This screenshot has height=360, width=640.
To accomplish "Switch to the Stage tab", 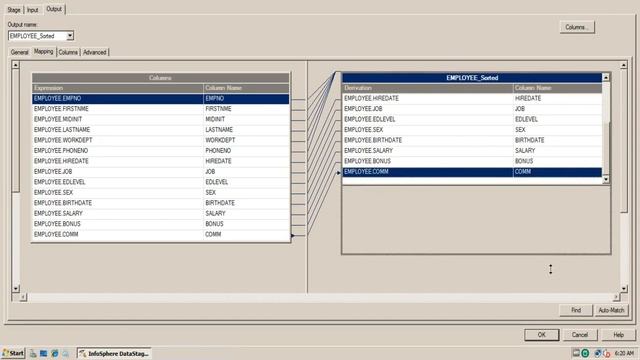I will pos(14,10).
